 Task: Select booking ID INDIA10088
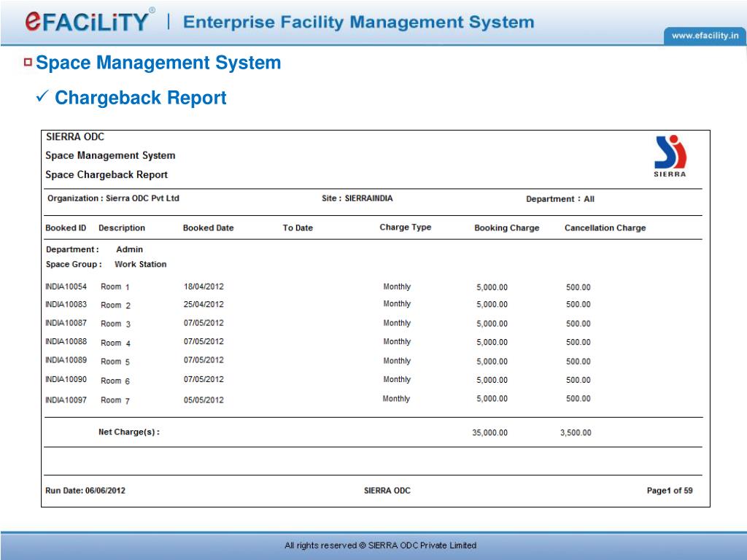coord(66,341)
